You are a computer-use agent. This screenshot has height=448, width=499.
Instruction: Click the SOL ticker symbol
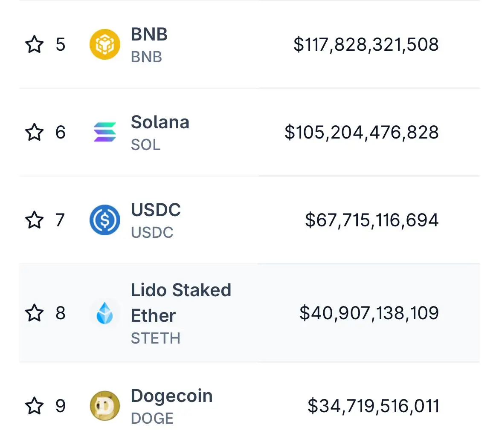[x=146, y=145]
